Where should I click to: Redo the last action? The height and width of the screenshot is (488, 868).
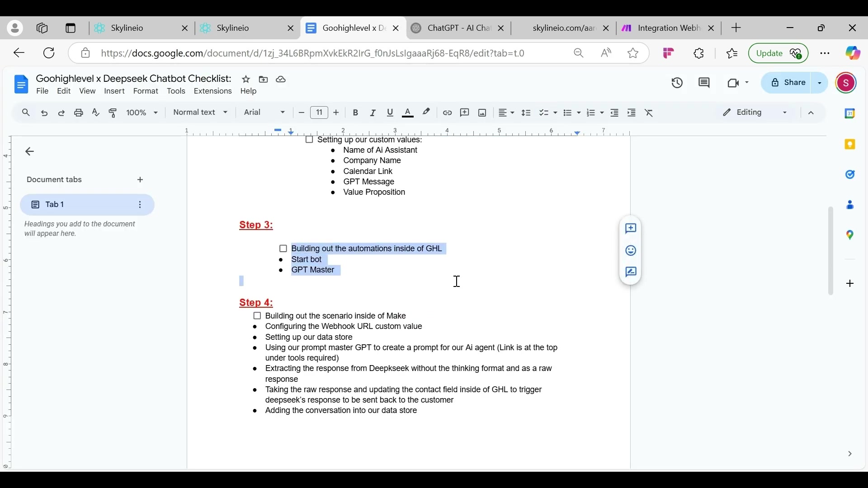pyautogui.click(x=61, y=113)
